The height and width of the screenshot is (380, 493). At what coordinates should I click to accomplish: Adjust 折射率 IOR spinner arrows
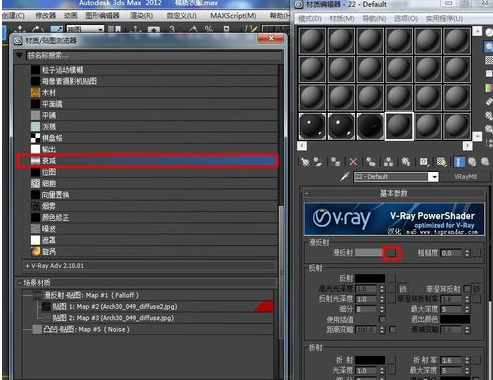click(467, 360)
